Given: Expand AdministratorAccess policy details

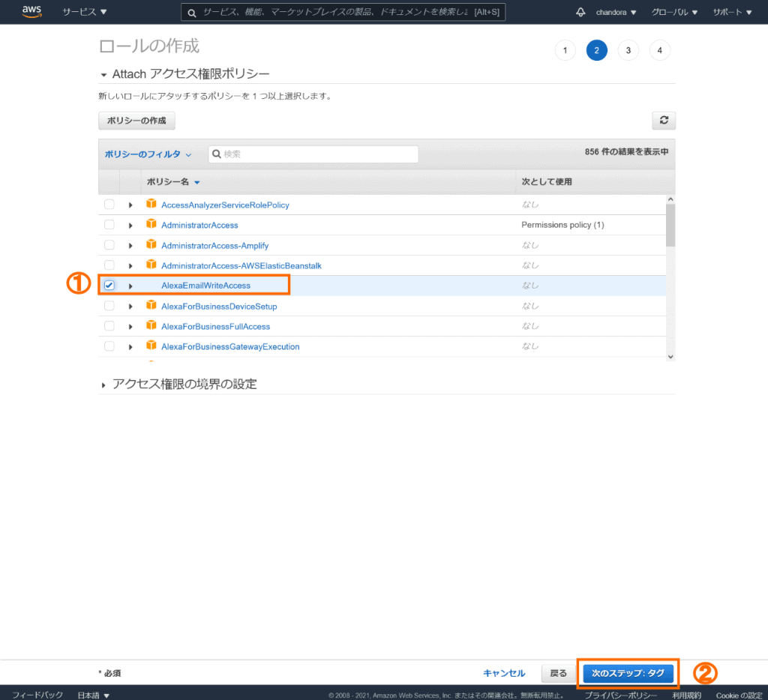Looking at the screenshot, I should 130,226.
